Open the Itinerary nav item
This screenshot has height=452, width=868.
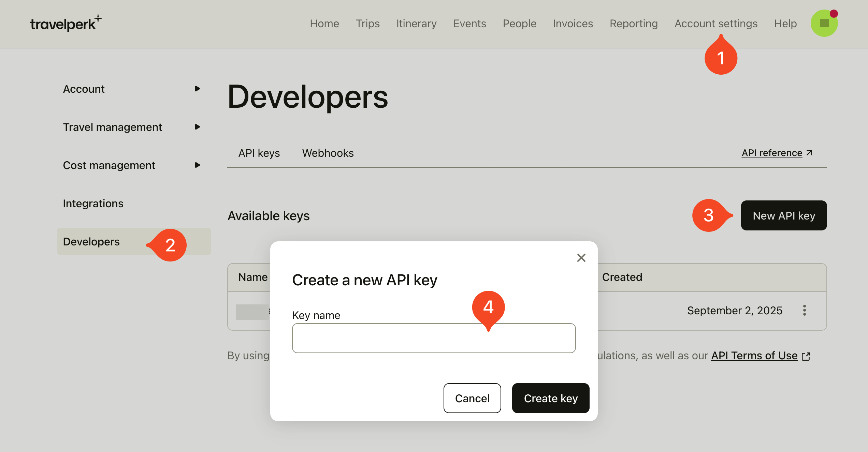tap(416, 24)
